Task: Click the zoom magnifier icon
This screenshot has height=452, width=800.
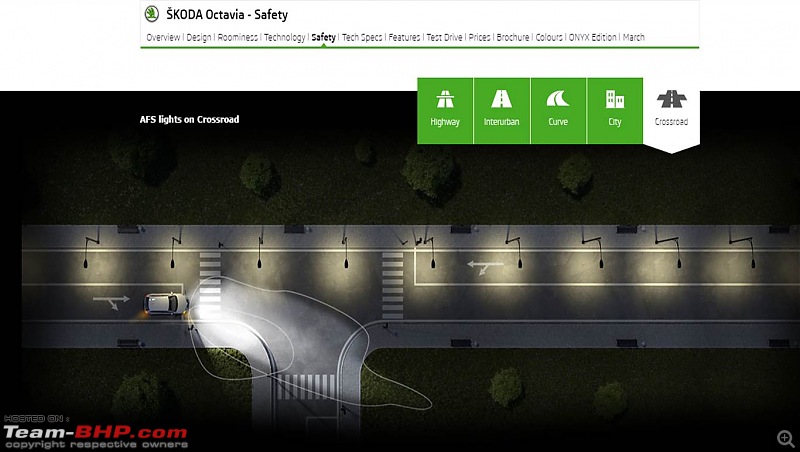Action: [786, 439]
